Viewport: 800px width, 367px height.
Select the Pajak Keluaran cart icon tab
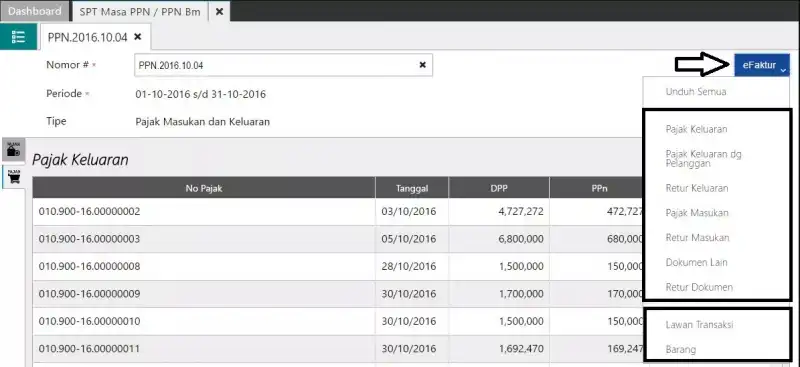coord(14,176)
